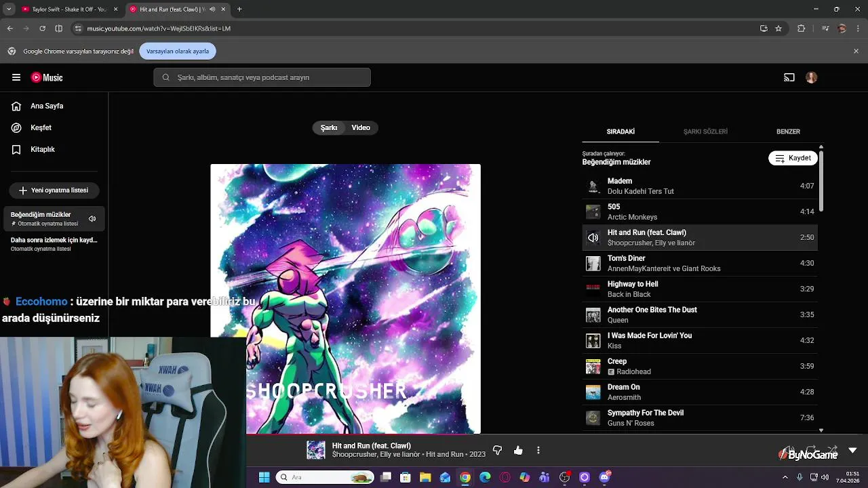Viewport: 868px width, 488px height.
Task: Play Tom's Diner from queue
Action: 700,263
